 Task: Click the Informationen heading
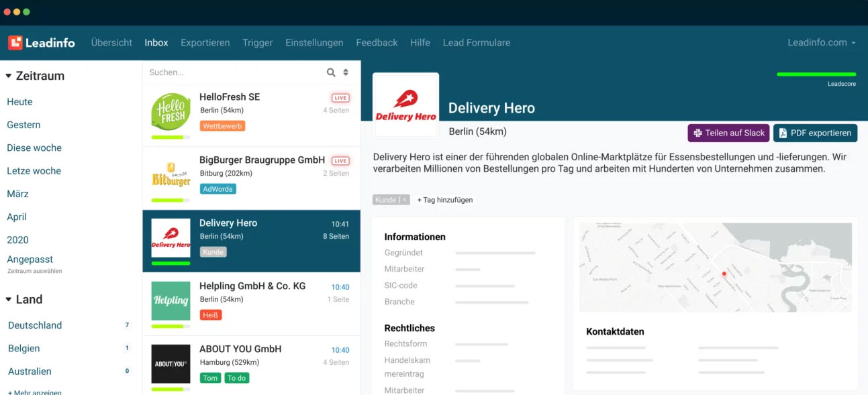(x=415, y=237)
